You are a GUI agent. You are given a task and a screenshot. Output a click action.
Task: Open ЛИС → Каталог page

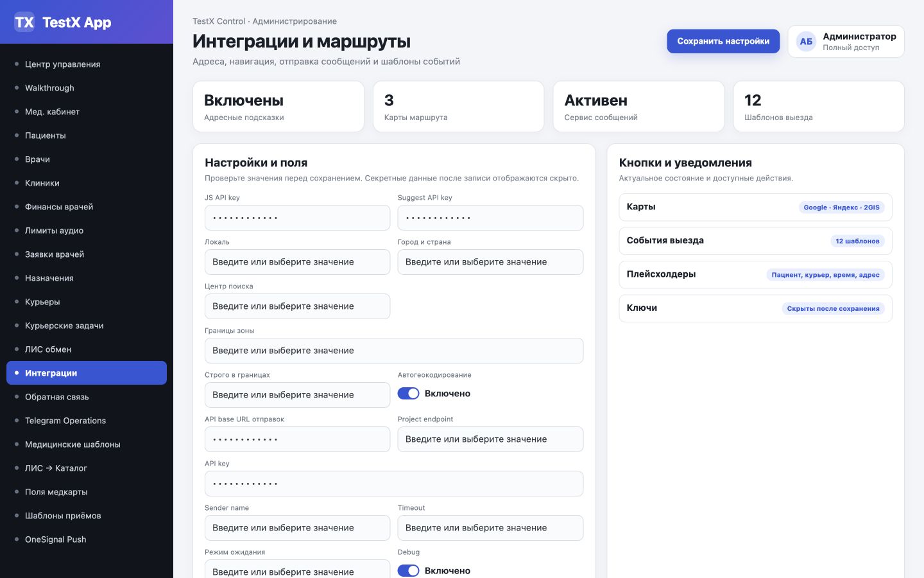coord(87,468)
